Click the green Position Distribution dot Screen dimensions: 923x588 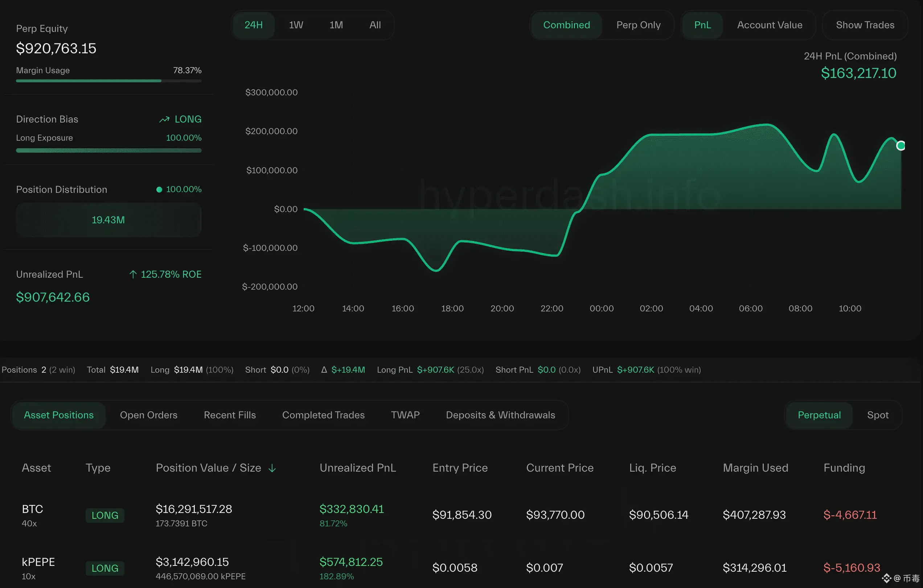point(159,189)
